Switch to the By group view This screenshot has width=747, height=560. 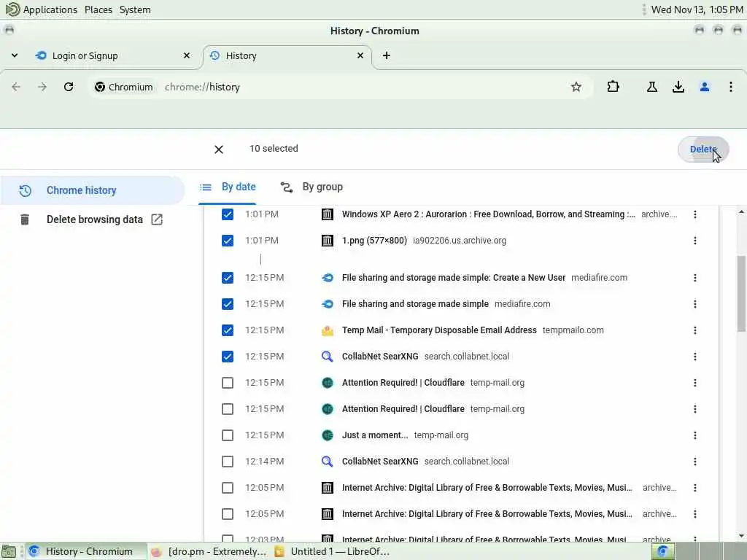(311, 187)
